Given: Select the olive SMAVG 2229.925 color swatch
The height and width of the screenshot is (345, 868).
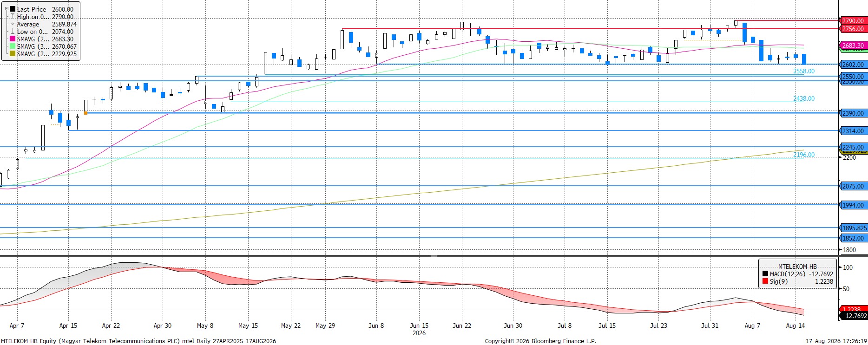Looking at the screenshot, I should (13, 54).
